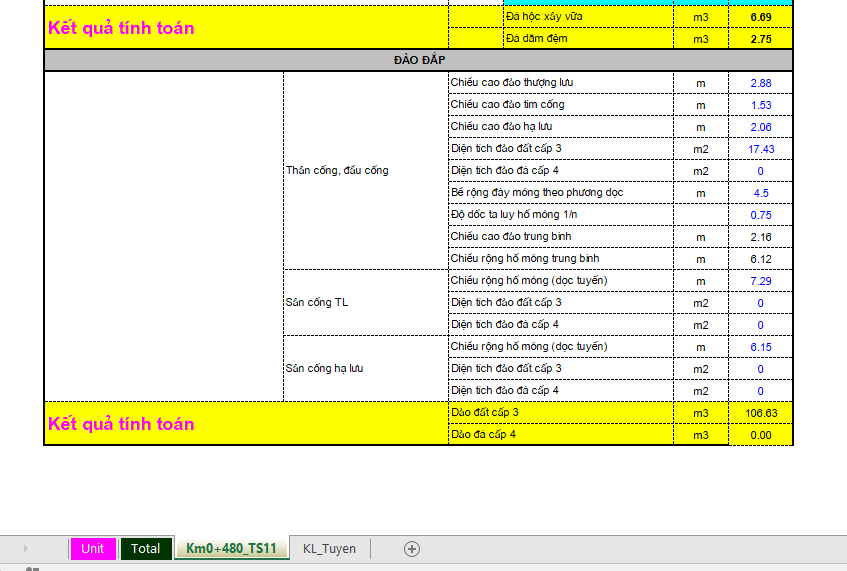The height and width of the screenshot is (571, 847).
Task: Select the 17.43 diện tích đào value
Action: tap(760, 149)
